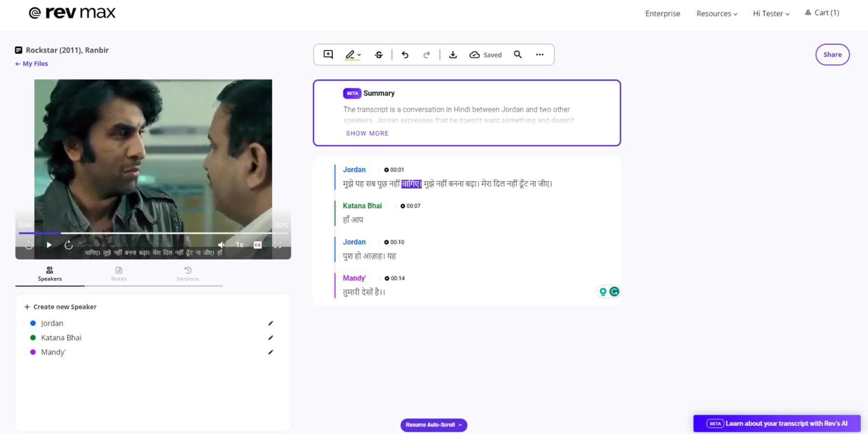Expand the Resources menu
Screen dimensions: 868x434
tap(717, 14)
